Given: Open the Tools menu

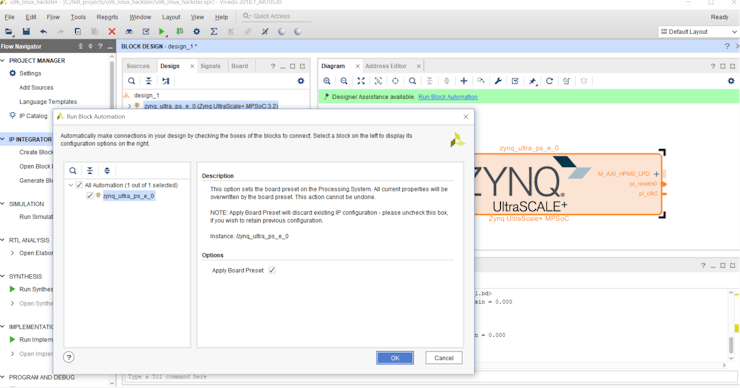Looking at the screenshot, I should (78, 17).
